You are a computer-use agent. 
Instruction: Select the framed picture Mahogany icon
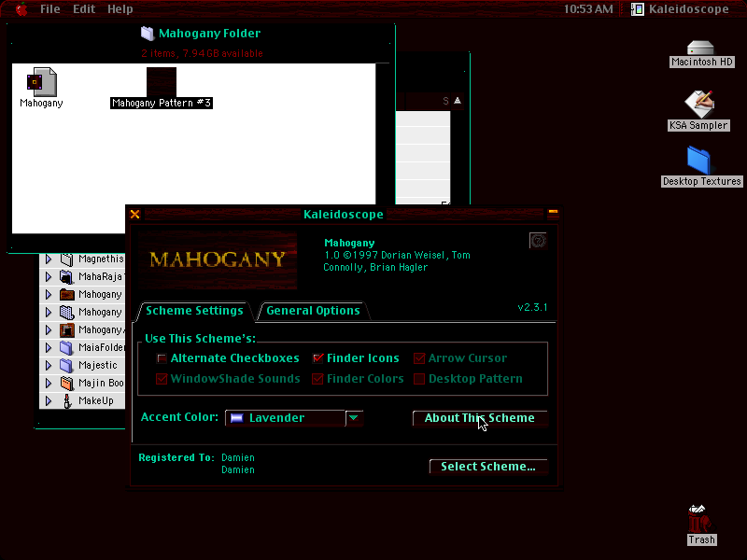point(66,329)
